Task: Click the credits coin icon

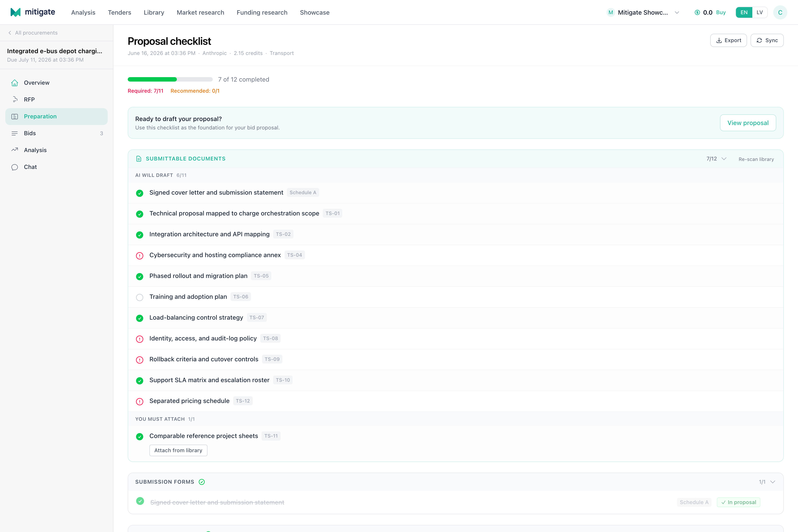Action: point(697,13)
